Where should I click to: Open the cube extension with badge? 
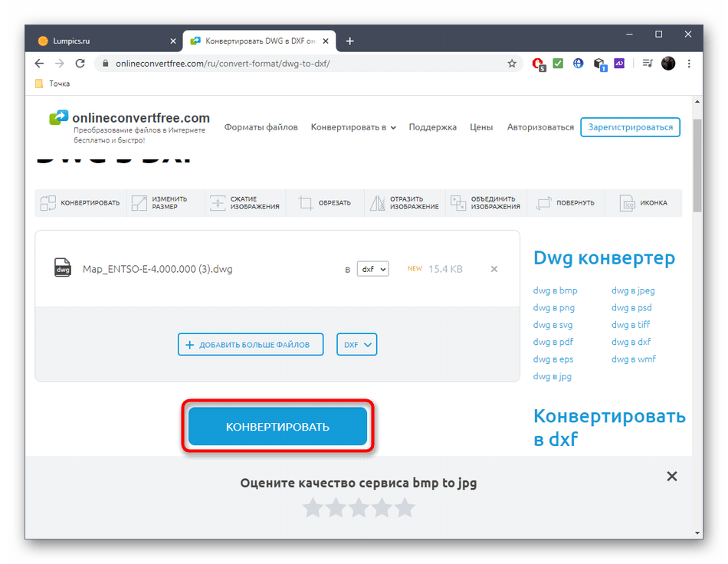(599, 64)
